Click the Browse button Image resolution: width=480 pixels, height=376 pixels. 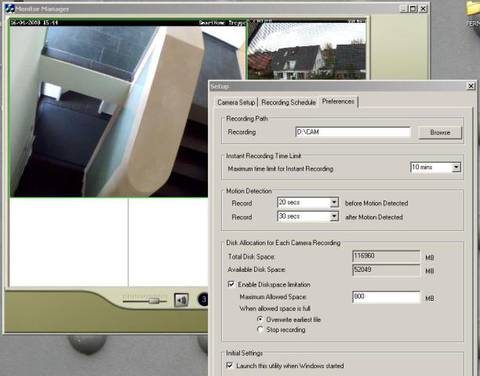coord(440,132)
